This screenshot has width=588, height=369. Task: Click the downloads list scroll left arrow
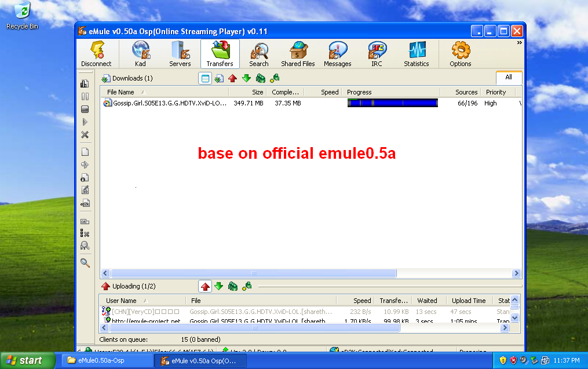[x=105, y=273]
